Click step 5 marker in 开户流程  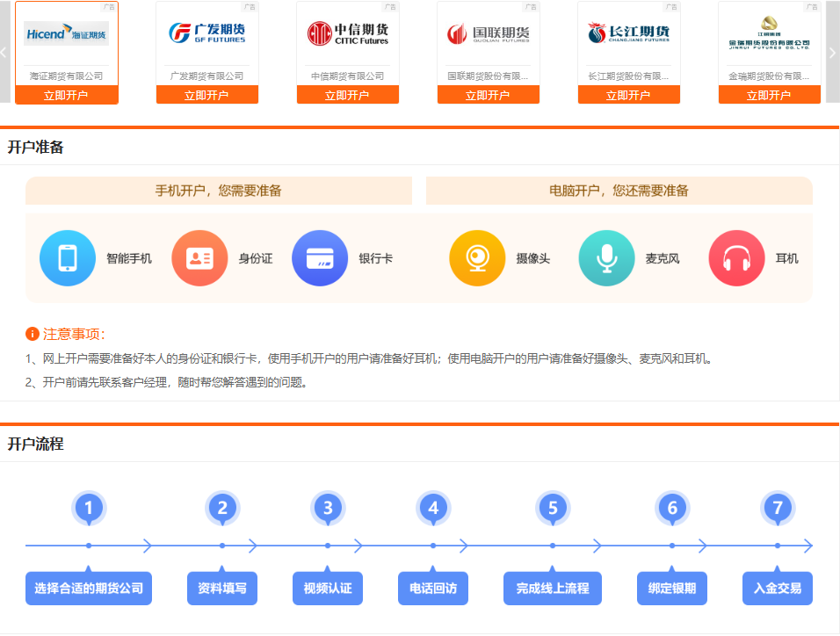click(553, 508)
